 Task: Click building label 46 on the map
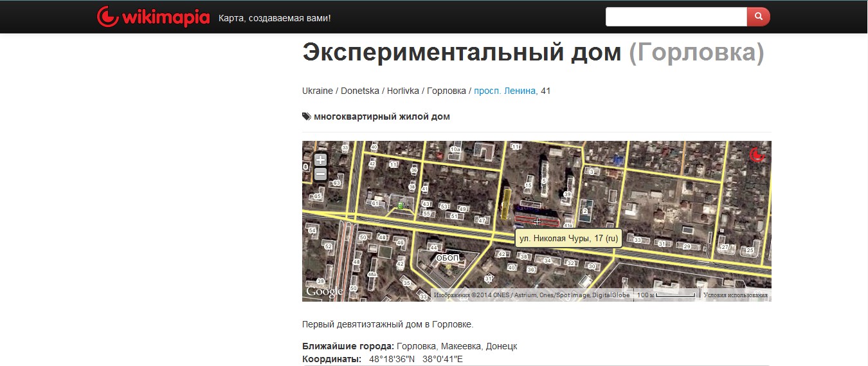[x=401, y=242]
